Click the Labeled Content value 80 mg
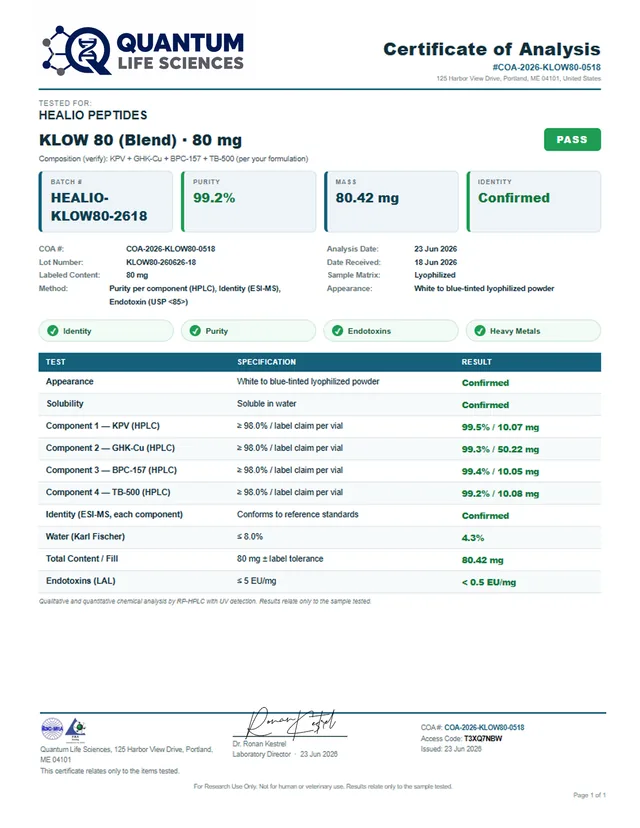Viewport: 640px width, 828px height. [x=137, y=275]
